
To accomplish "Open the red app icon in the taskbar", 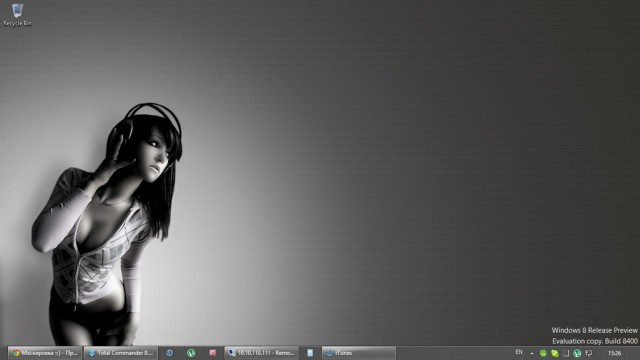I will tap(213, 353).
